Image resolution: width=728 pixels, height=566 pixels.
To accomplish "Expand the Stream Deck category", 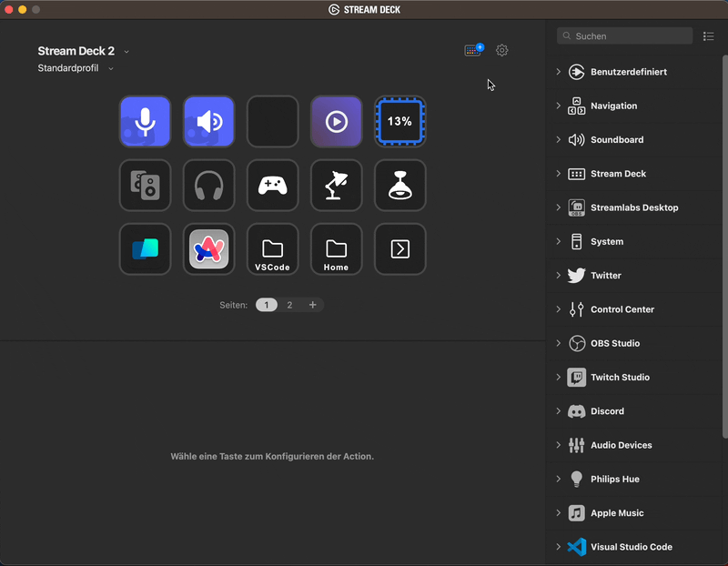I will (x=559, y=174).
